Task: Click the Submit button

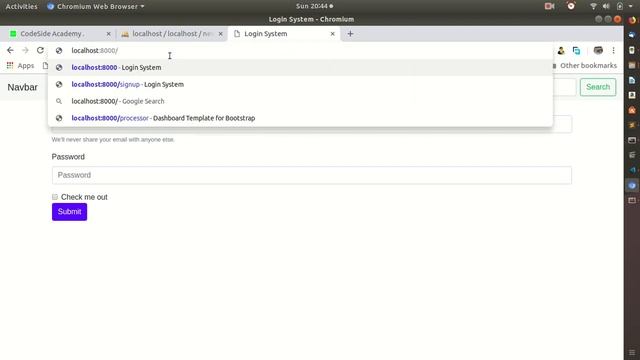Action: (69, 212)
